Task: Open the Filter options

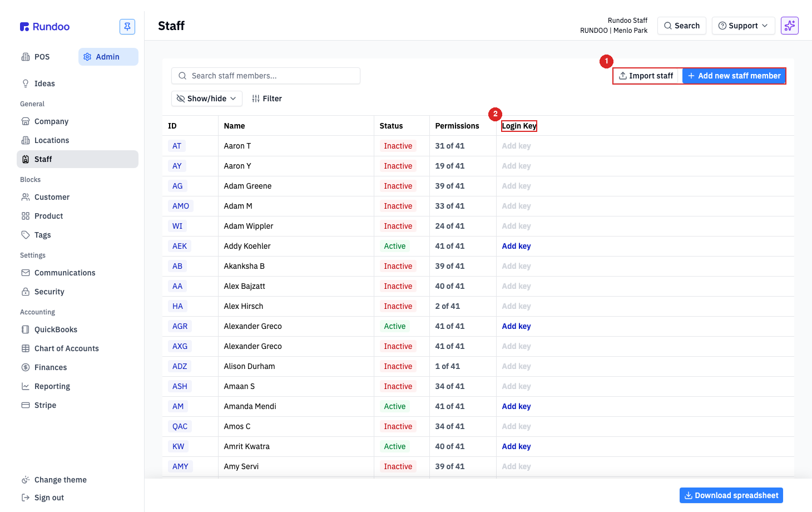Action: click(267, 99)
